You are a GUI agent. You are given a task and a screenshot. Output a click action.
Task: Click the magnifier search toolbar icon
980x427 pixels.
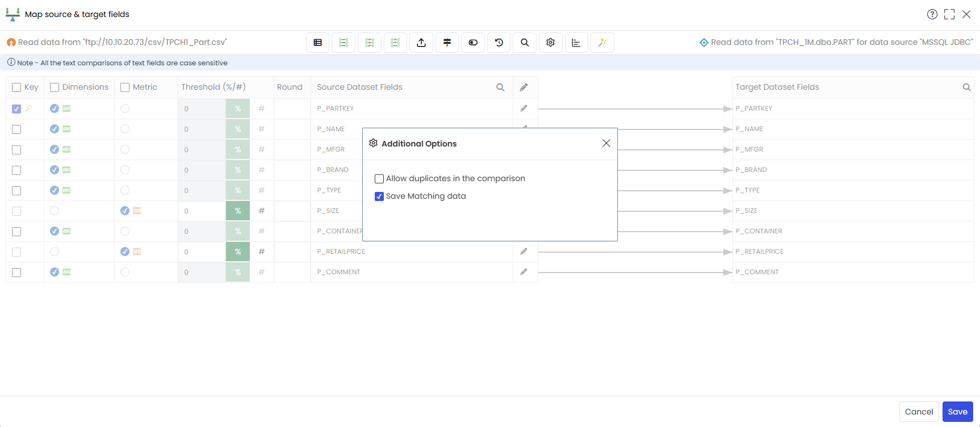525,43
